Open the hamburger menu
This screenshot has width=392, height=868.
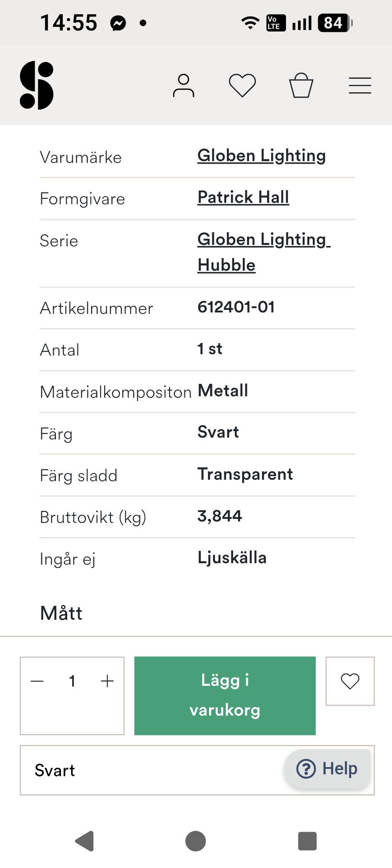pos(360,86)
